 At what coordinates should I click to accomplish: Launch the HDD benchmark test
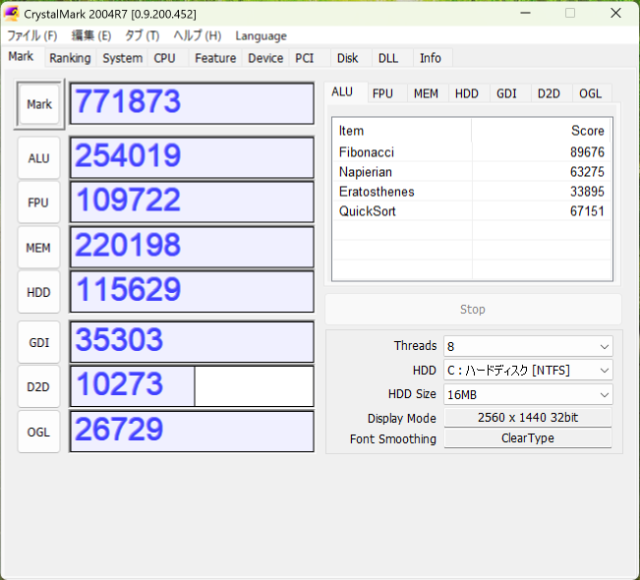[39, 291]
